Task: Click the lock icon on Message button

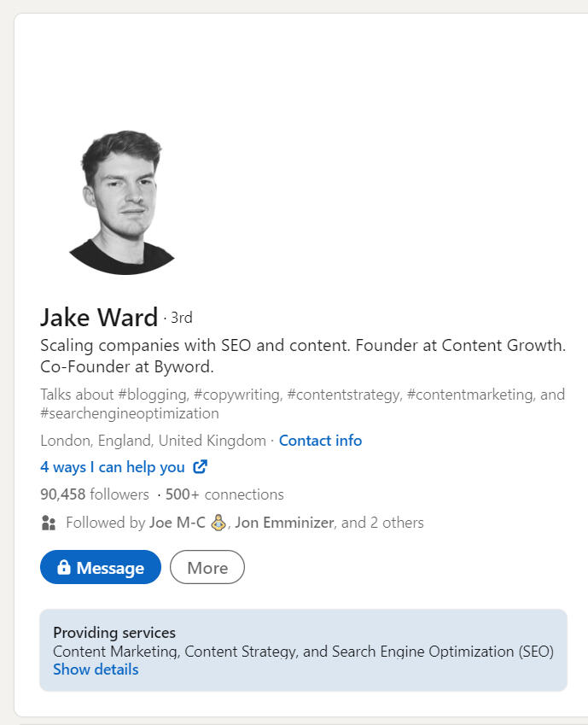Action: (63, 568)
